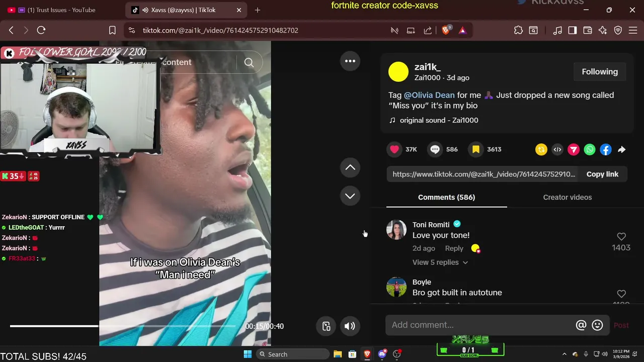Viewport: 644px width, 362px height.
Task: Open Brave Rewards triangle icon
Action: (x=462, y=30)
